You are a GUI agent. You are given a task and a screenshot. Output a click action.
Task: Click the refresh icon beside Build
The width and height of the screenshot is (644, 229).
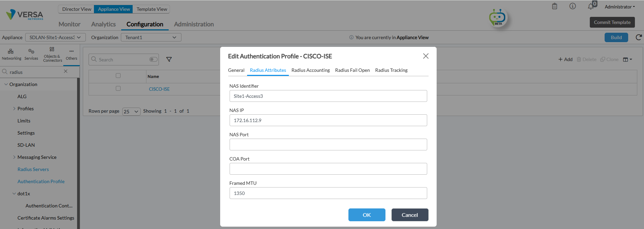(x=638, y=37)
